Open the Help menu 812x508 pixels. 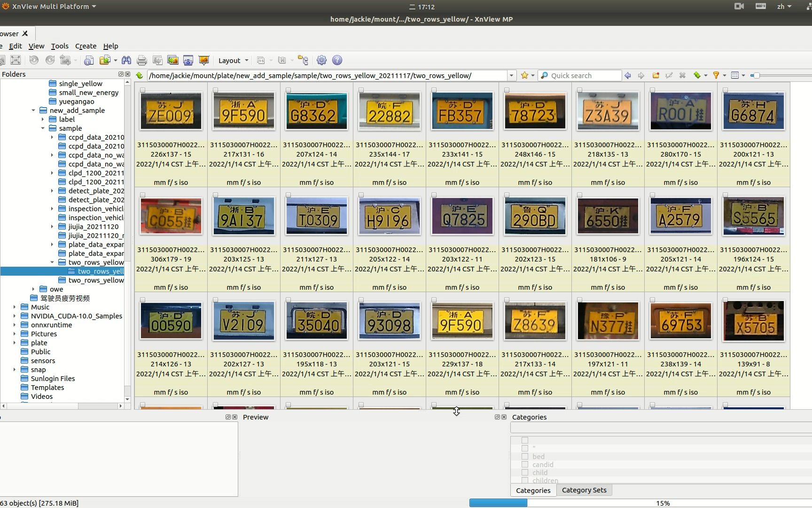(110, 46)
